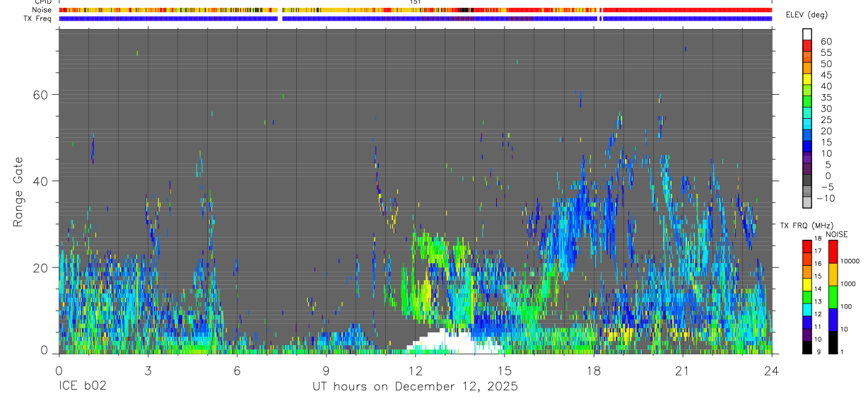Click the yellow TX FRQ swatch between 15 and 14
868x401 pixels.
click(x=807, y=284)
